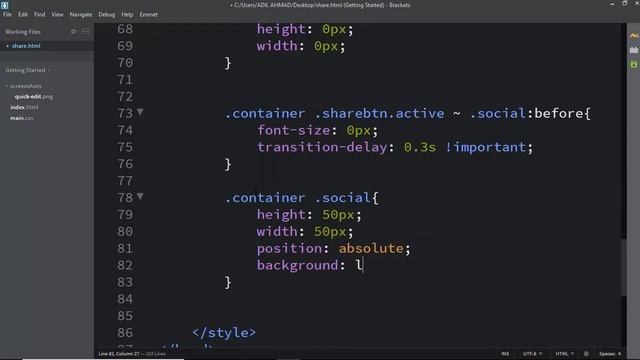Open the File menu
This screenshot has width=640, height=360.
(7, 14)
